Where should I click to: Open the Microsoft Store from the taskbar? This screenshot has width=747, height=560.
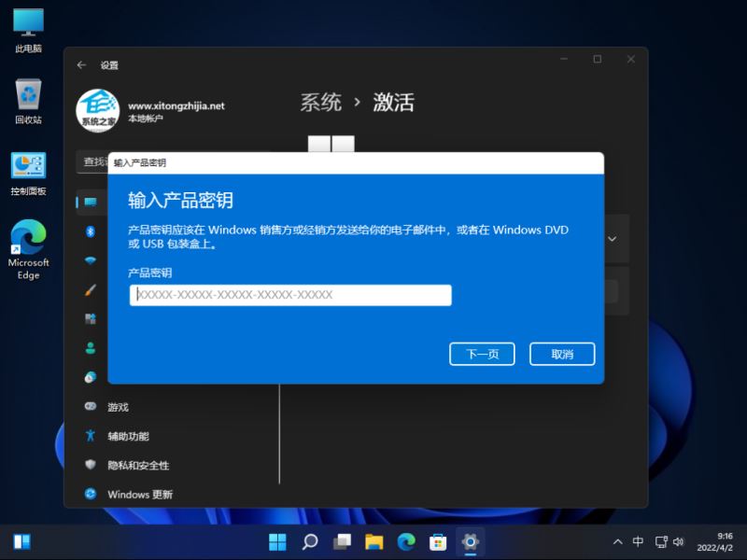[436, 541]
